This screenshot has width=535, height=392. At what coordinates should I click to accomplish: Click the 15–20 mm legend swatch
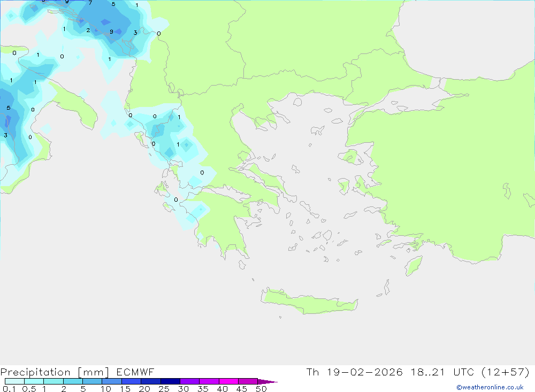131,381
